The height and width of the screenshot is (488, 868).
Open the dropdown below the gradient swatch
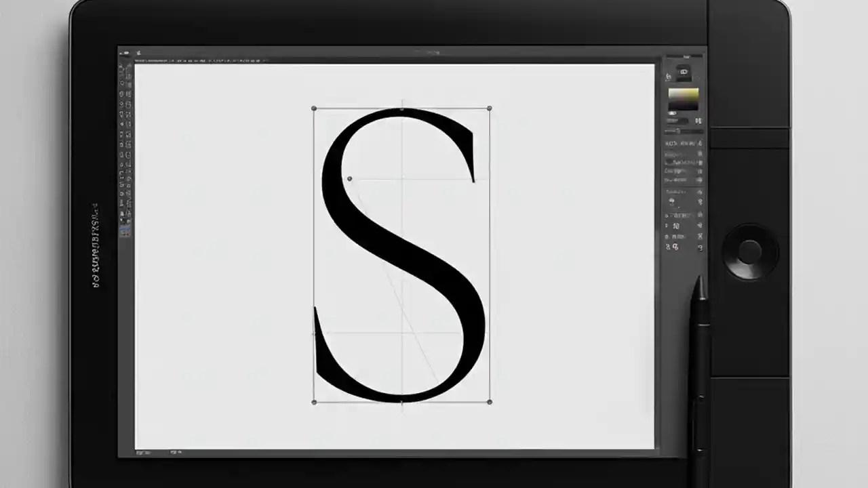coord(678,119)
